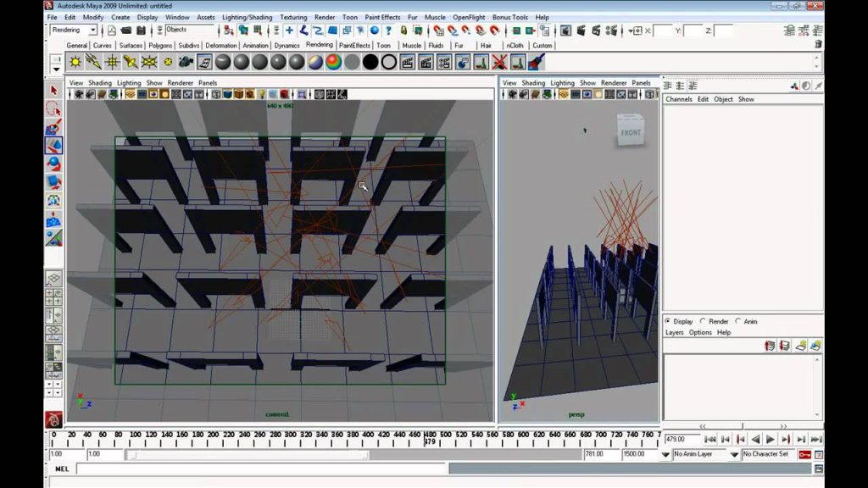This screenshot has width=868, height=488.
Task: Click the X coordinate input field
Action: (663, 30)
